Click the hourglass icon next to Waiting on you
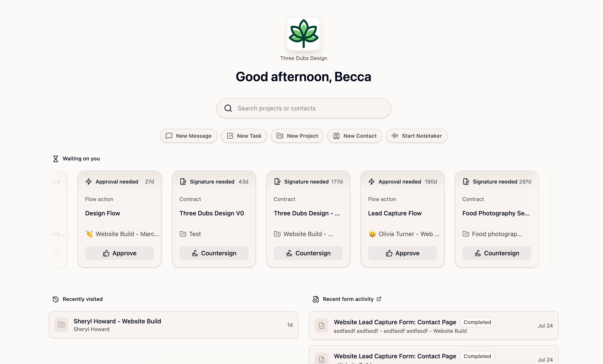The height and width of the screenshot is (364, 603). [x=55, y=159]
